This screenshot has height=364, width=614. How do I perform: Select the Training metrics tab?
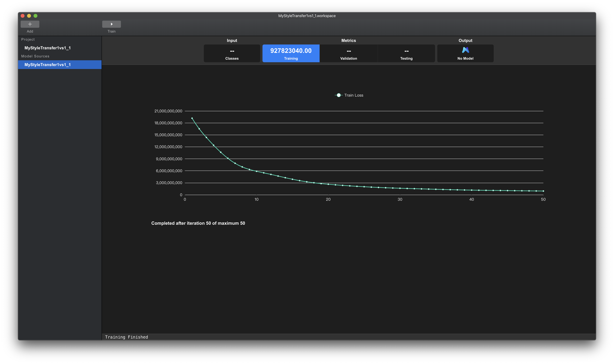click(x=291, y=54)
